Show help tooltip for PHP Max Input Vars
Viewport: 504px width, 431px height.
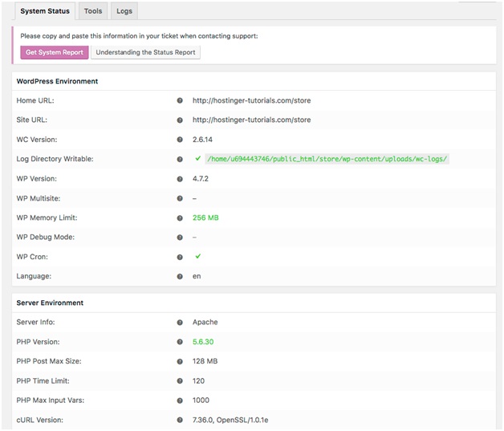coord(180,401)
